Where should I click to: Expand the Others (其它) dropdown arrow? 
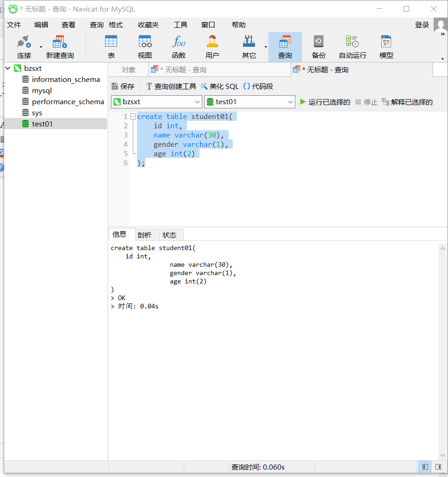(x=266, y=47)
